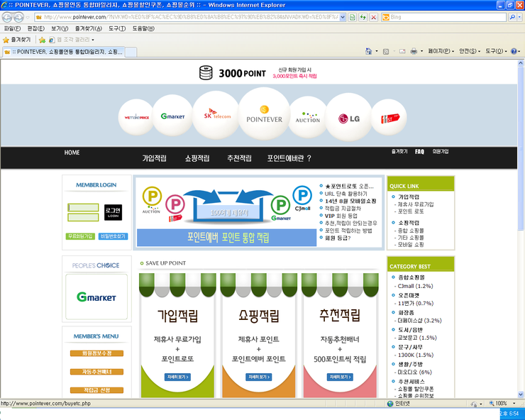Click the Gmarket People's Choice thumbnail

[96, 297]
